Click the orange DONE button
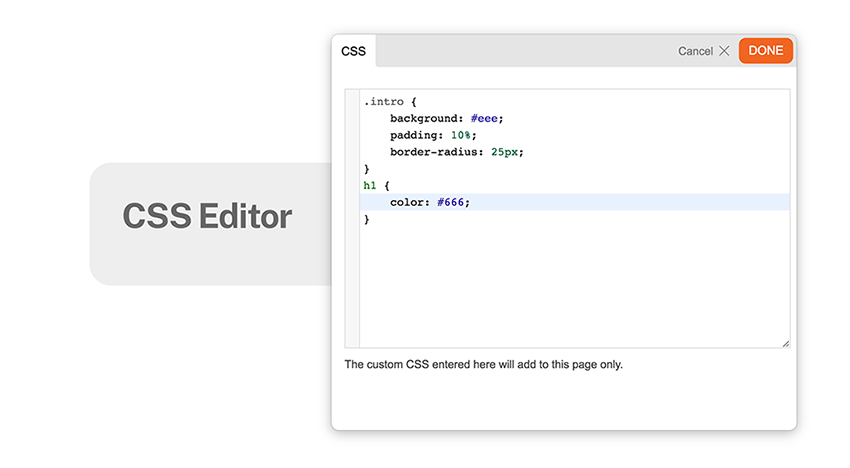Viewport: 850px width, 468px height. (765, 51)
